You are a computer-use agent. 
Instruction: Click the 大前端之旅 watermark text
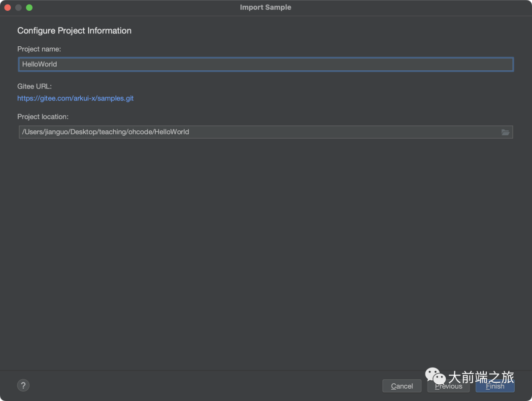[481, 377]
